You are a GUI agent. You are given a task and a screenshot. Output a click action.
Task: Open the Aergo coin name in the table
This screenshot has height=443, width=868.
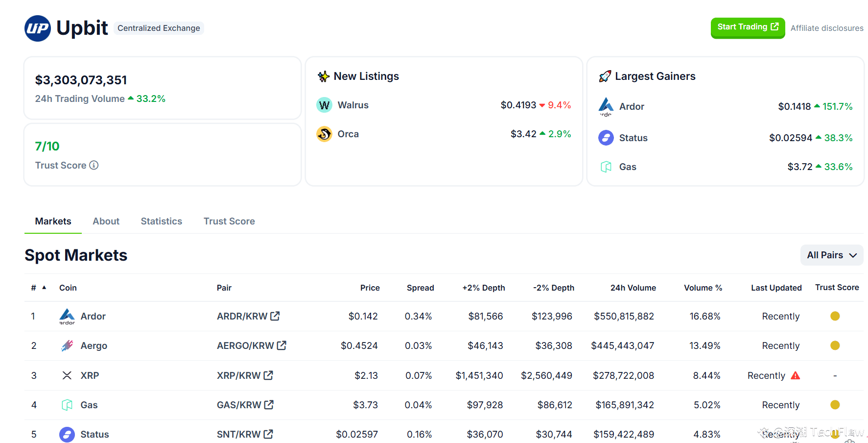tap(94, 345)
